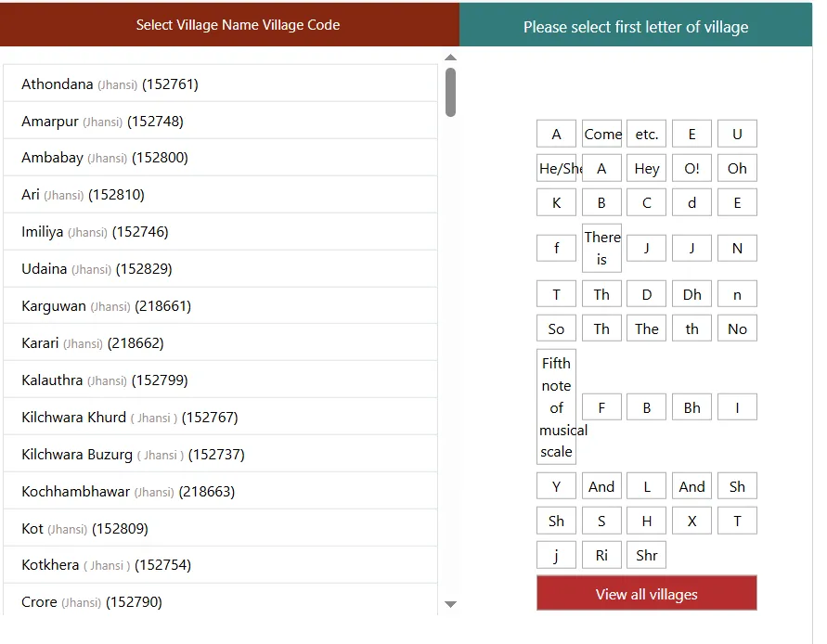The image size is (827, 644).
Task: Select the 'Bh' letter button
Action: (x=691, y=406)
